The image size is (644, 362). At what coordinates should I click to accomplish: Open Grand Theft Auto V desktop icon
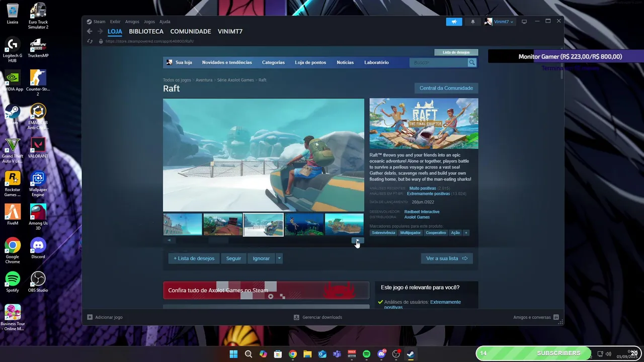(13, 151)
